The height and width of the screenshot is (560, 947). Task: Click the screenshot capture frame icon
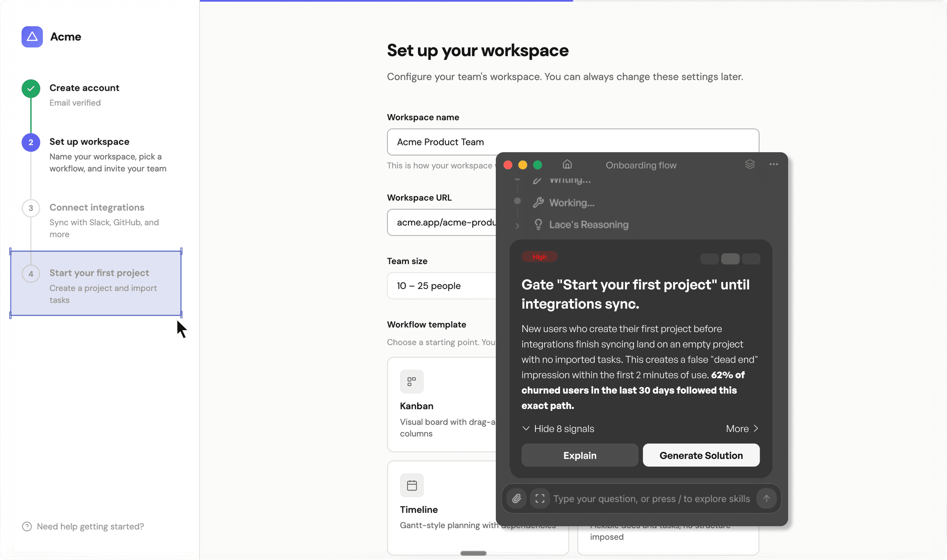pyautogui.click(x=540, y=499)
